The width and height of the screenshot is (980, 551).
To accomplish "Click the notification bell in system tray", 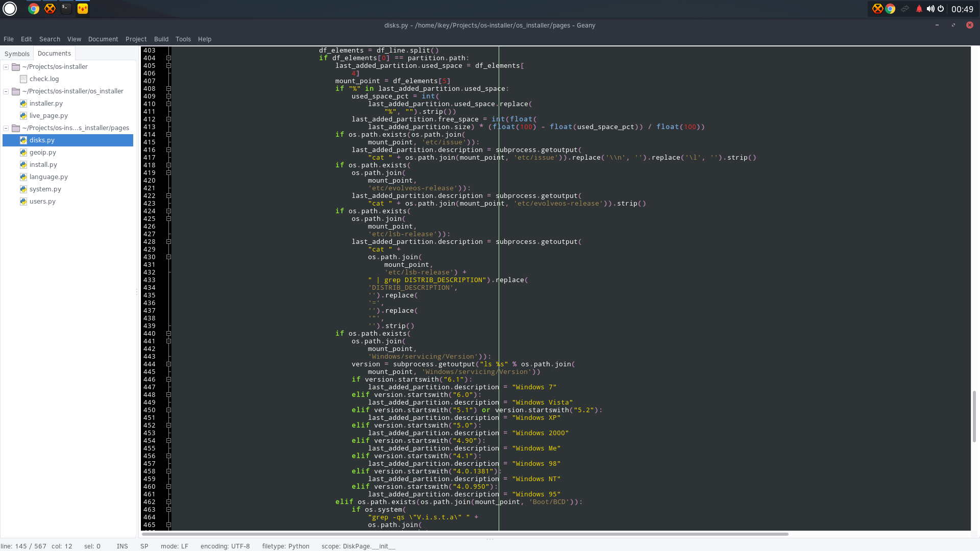I will pyautogui.click(x=919, y=9).
